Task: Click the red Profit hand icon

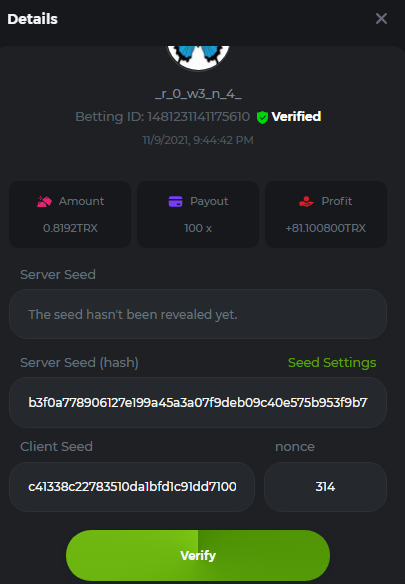Action: pyautogui.click(x=306, y=201)
